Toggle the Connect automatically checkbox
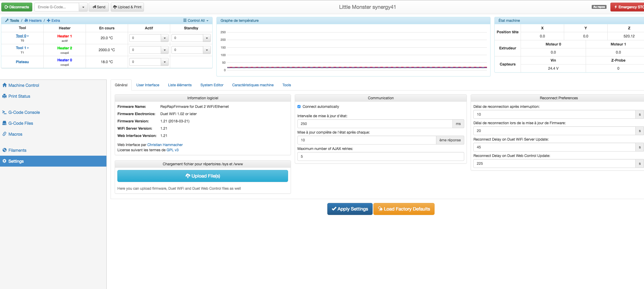644x289 pixels. coord(299,107)
